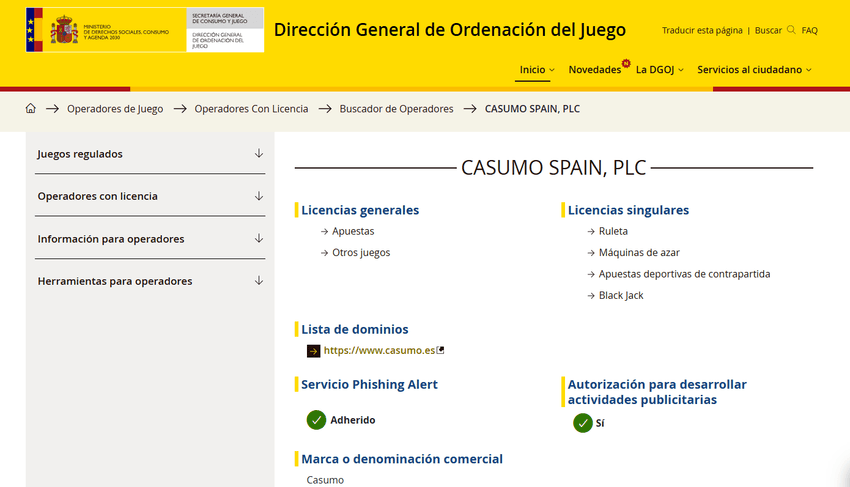Viewport: 850px width, 487px height.
Task: Go to Buscador de Operadores breadcrumb
Action: [396, 108]
